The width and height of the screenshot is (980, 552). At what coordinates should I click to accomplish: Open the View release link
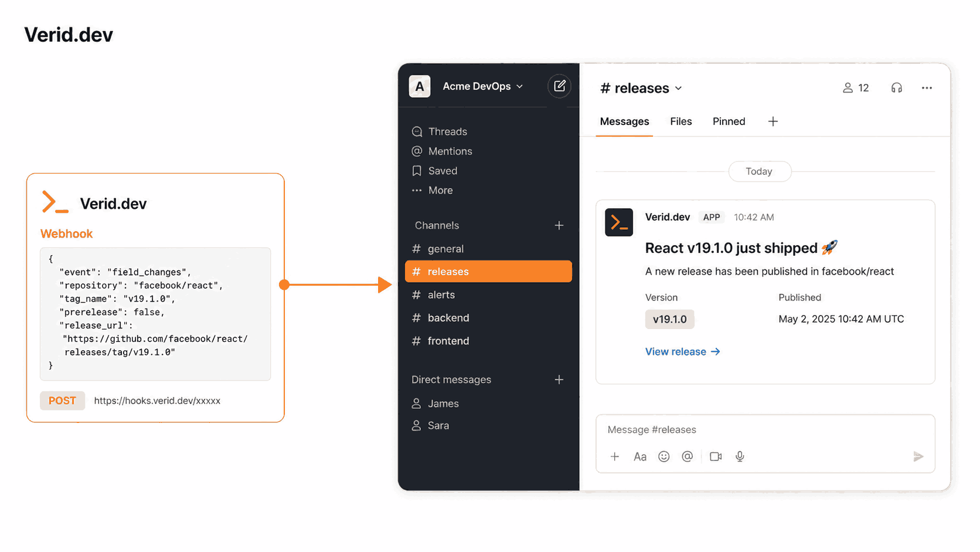682,351
